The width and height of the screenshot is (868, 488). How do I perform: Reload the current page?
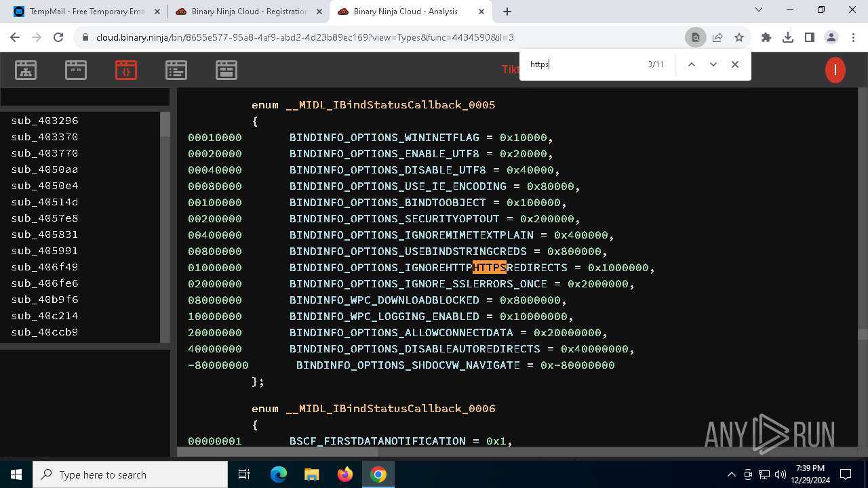[x=58, y=38]
